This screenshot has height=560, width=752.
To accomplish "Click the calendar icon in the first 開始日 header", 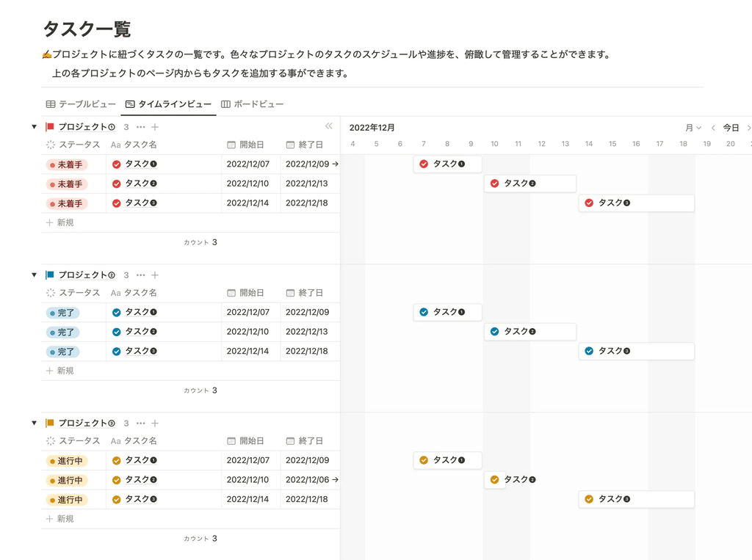I will pos(231,145).
